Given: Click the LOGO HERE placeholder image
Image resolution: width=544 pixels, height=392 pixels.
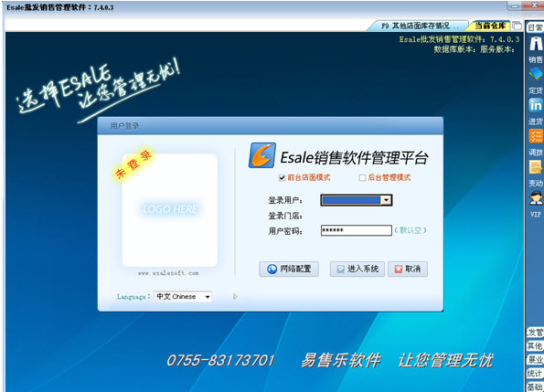Looking at the screenshot, I should [x=170, y=209].
